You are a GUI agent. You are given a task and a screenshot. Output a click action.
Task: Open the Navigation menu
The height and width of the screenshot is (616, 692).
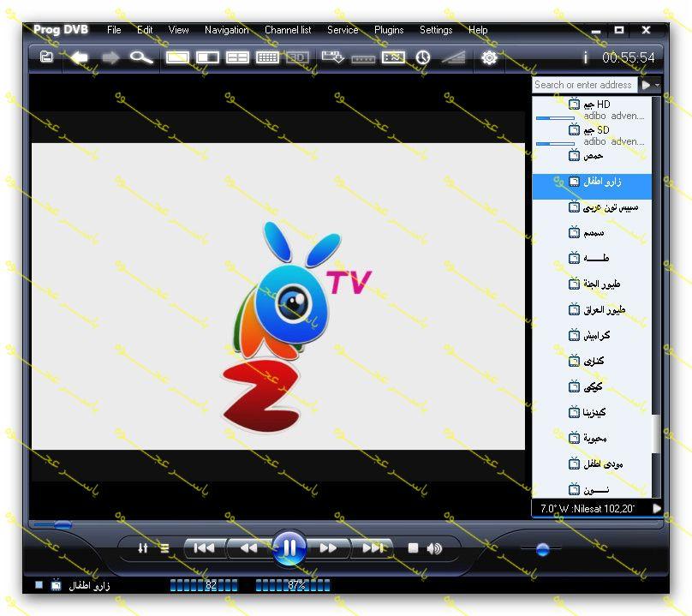point(226,30)
